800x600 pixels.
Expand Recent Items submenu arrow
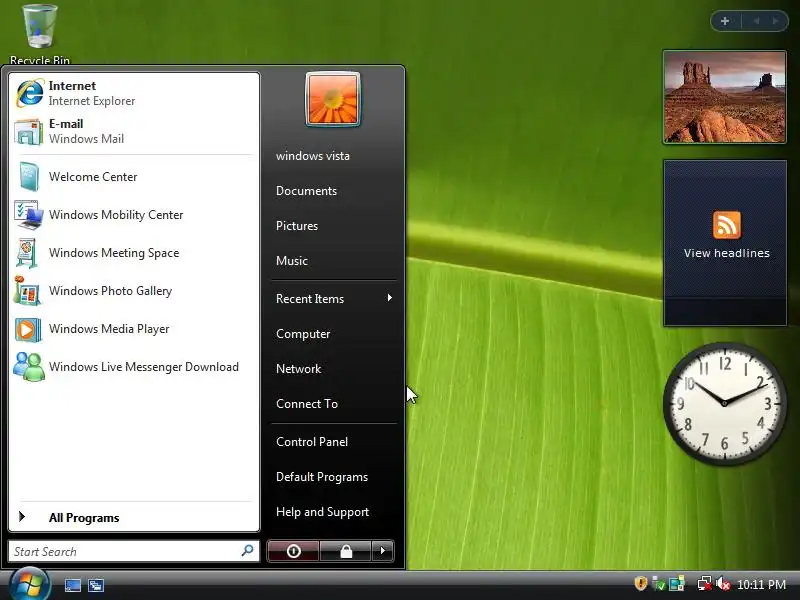[x=390, y=298]
